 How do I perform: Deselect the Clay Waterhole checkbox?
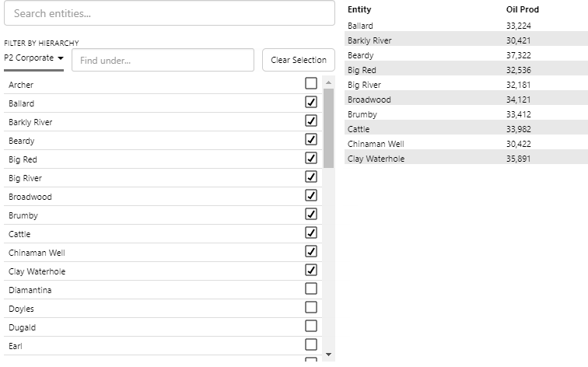pos(311,270)
